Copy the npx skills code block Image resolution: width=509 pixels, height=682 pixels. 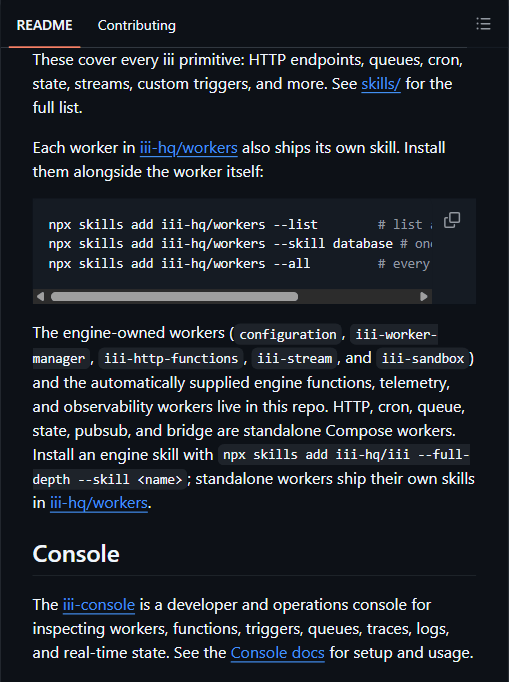point(452,220)
